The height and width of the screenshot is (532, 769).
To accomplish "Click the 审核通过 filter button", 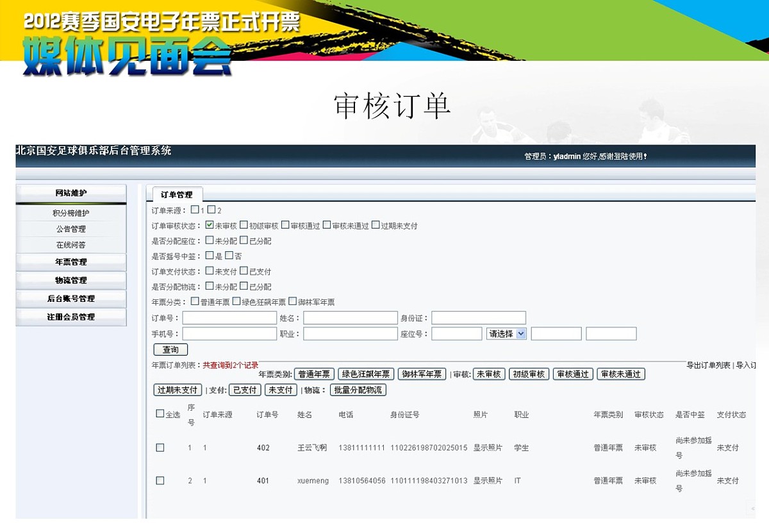I will [572, 374].
